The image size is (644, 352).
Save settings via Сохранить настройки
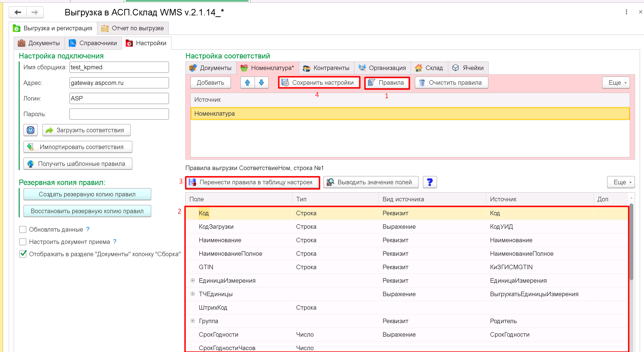(x=319, y=83)
